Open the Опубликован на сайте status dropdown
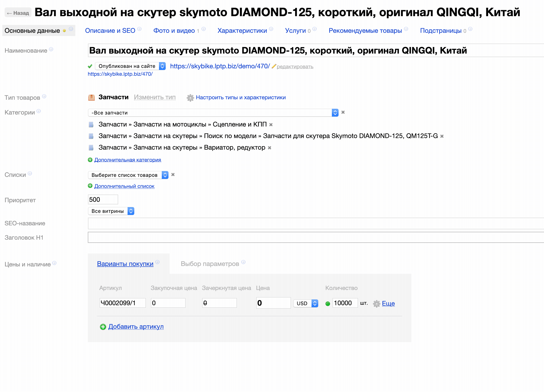 pos(130,66)
